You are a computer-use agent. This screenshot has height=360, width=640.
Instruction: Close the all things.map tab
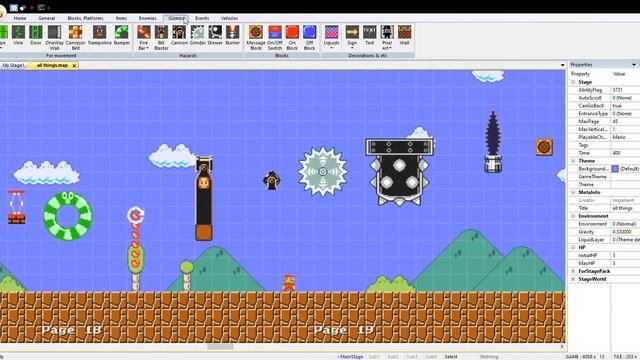(x=74, y=65)
